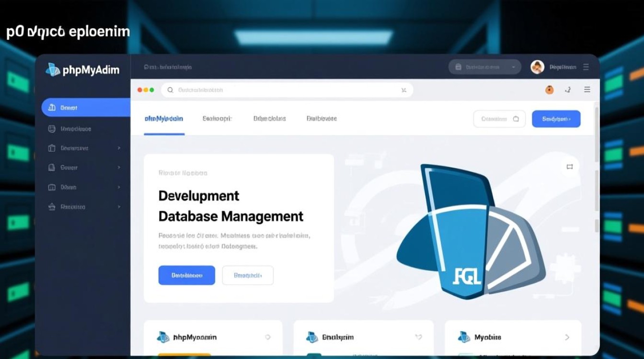
Task: Click the fullscreen frame icon beside the illustration
Action: tap(569, 167)
